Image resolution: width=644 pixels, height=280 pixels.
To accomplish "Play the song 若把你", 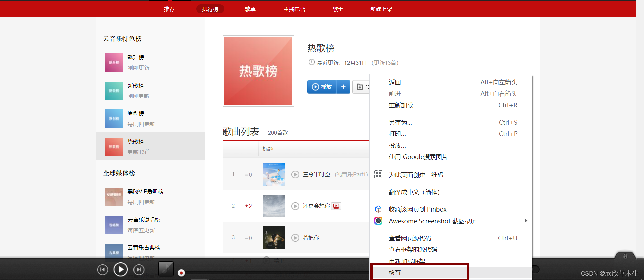I will coord(295,238).
